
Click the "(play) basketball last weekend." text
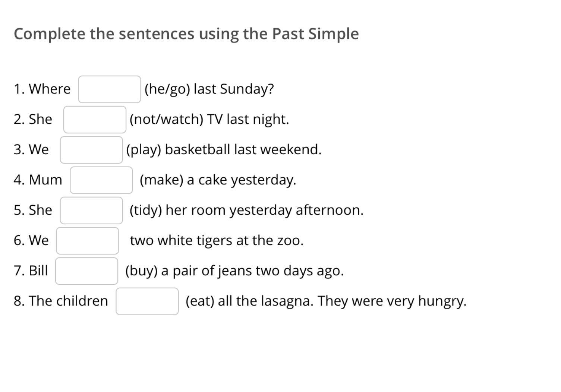[x=224, y=150]
